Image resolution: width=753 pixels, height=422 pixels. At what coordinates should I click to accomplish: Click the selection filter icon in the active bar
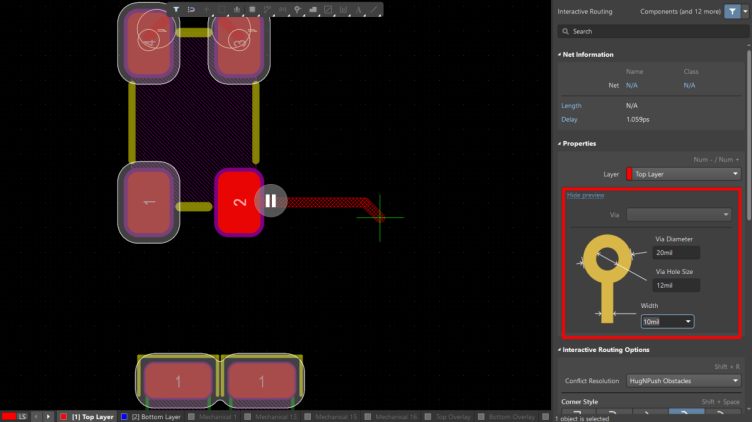[176, 9]
